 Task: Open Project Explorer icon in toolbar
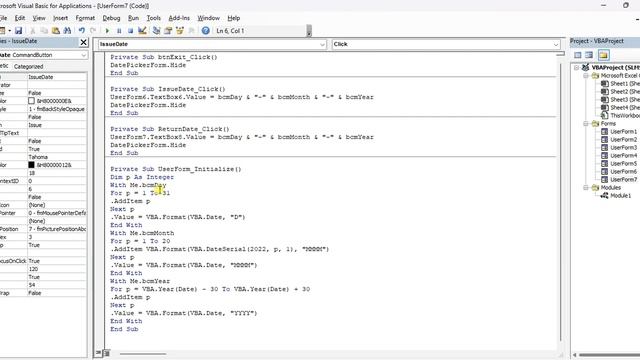coord(156,31)
